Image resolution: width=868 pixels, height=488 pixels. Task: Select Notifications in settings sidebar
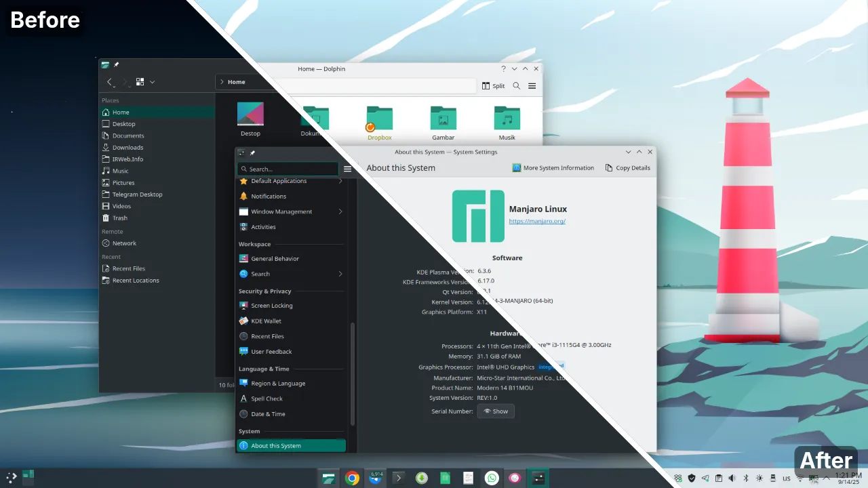coord(269,197)
